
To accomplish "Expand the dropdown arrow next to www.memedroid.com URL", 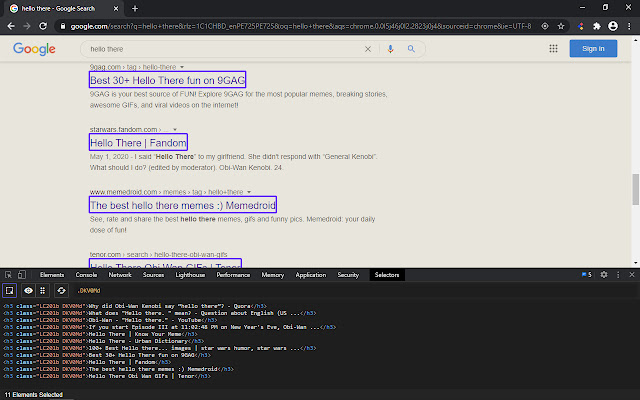I will [x=249, y=192].
